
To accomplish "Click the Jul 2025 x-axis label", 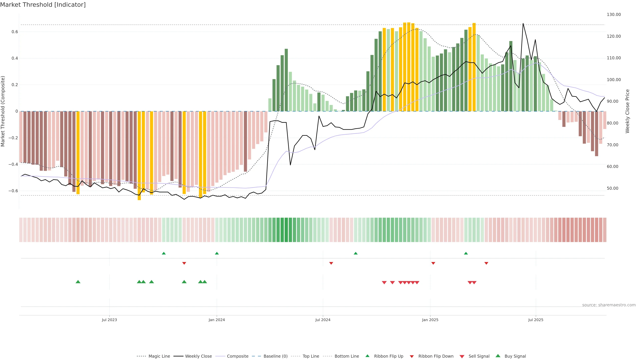I will coord(536,320).
